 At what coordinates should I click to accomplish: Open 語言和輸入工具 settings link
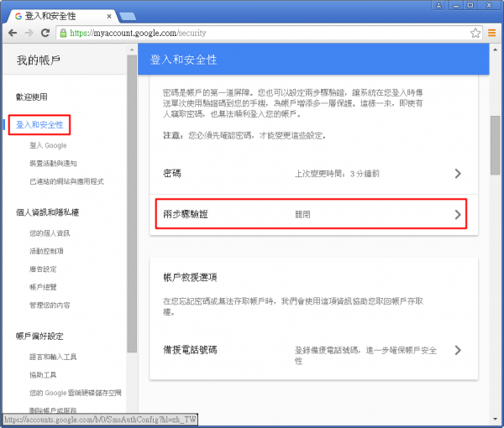[55, 357]
